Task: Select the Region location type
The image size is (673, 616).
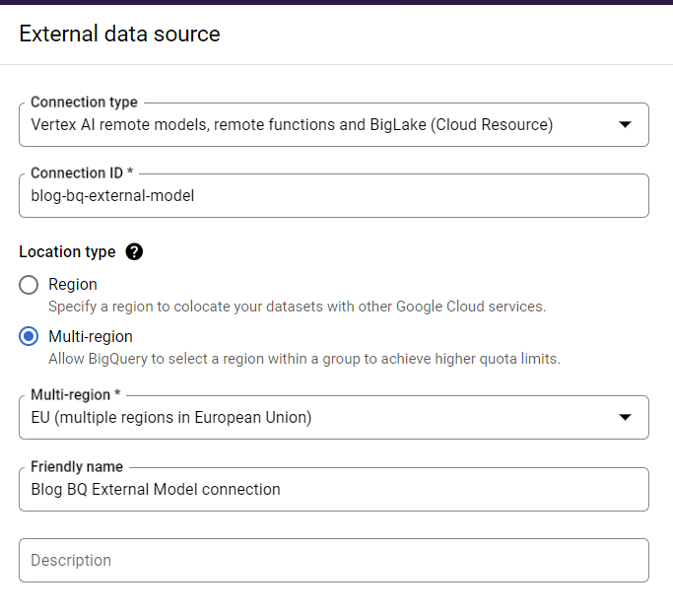Action: tap(29, 285)
